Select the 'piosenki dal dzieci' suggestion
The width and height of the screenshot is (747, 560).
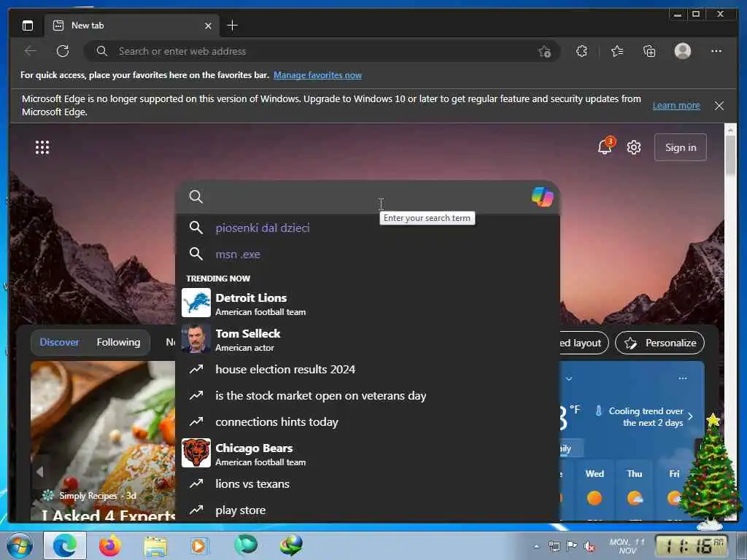click(368, 227)
